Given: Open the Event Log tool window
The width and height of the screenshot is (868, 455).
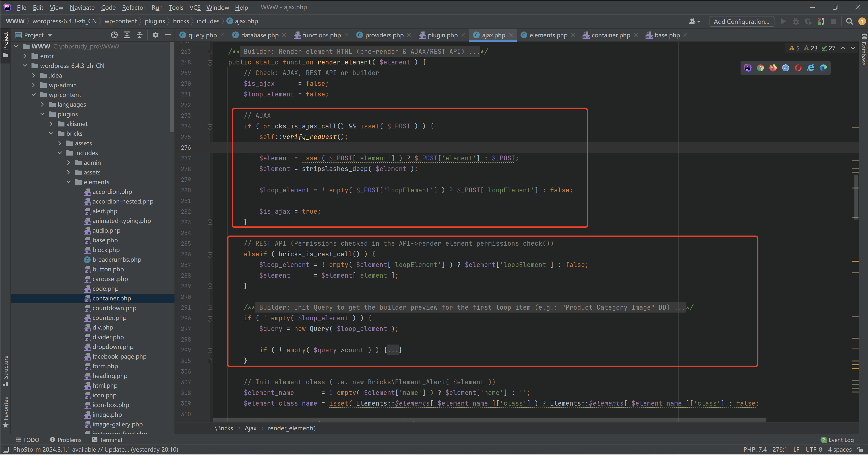Looking at the screenshot, I should click(x=837, y=439).
